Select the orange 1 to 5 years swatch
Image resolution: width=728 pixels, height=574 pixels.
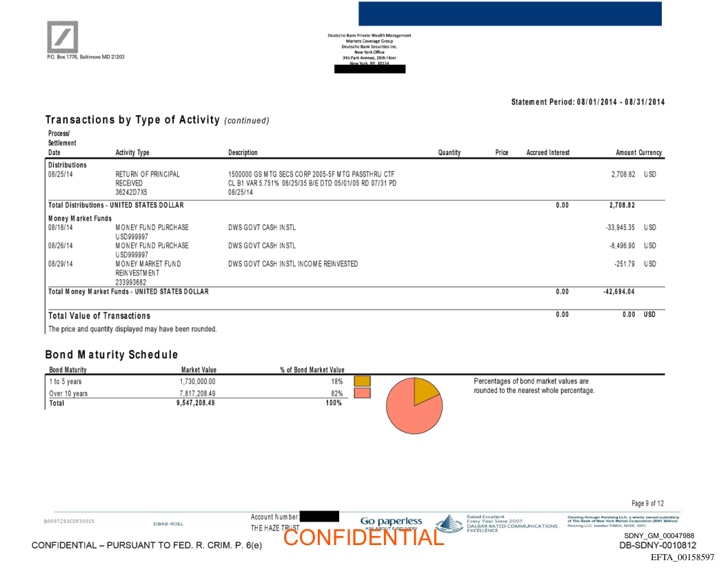(x=362, y=380)
